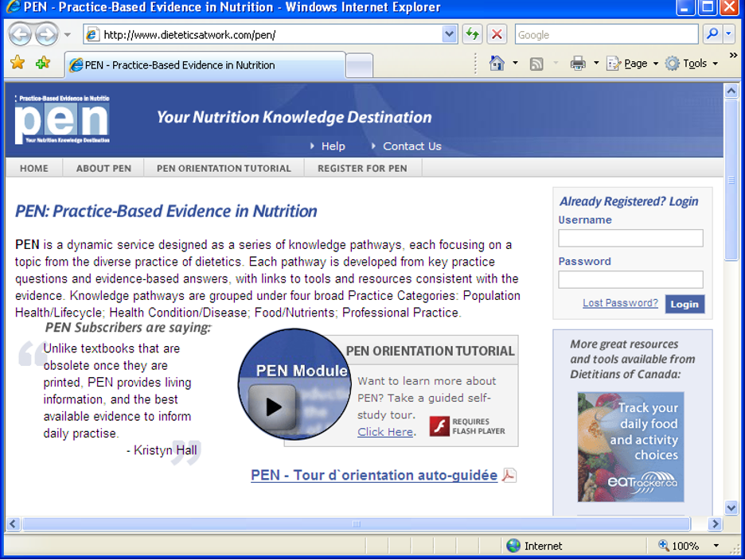Image resolution: width=745 pixels, height=560 pixels.
Task: Open the zoom level dropdown arrow
Action: tap(716, 546)
